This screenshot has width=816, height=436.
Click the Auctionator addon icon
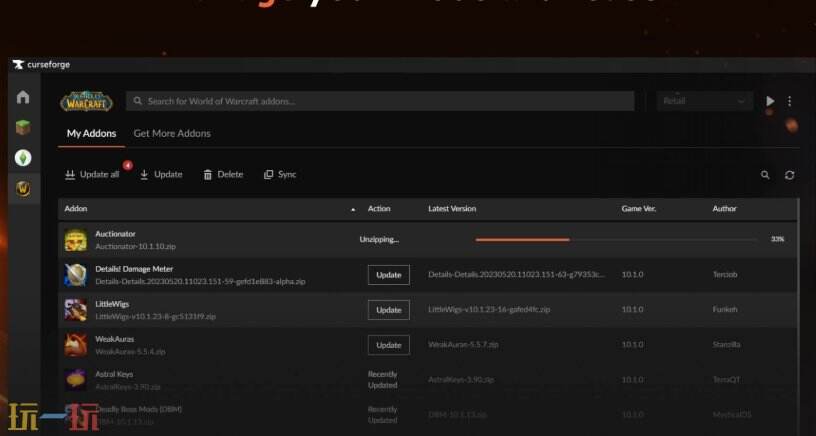pyautogui.click(x=76, y=240)
